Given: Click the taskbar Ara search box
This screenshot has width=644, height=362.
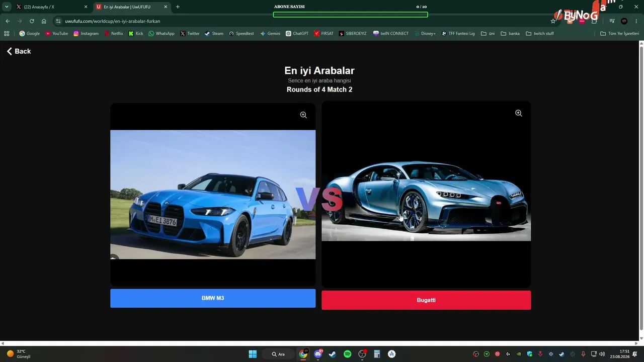Looking at the screenshot, I should click(278, 354).
